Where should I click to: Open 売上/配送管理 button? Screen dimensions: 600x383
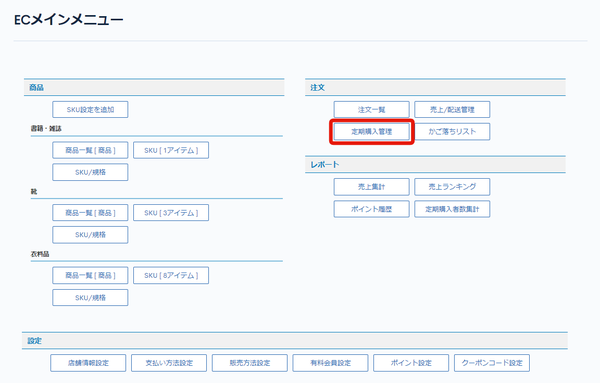pos(452,109)
